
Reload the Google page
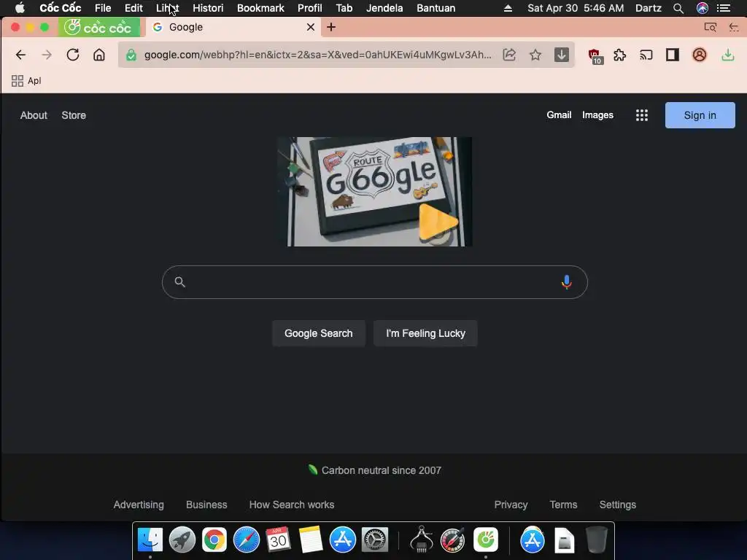coord(73,55)
